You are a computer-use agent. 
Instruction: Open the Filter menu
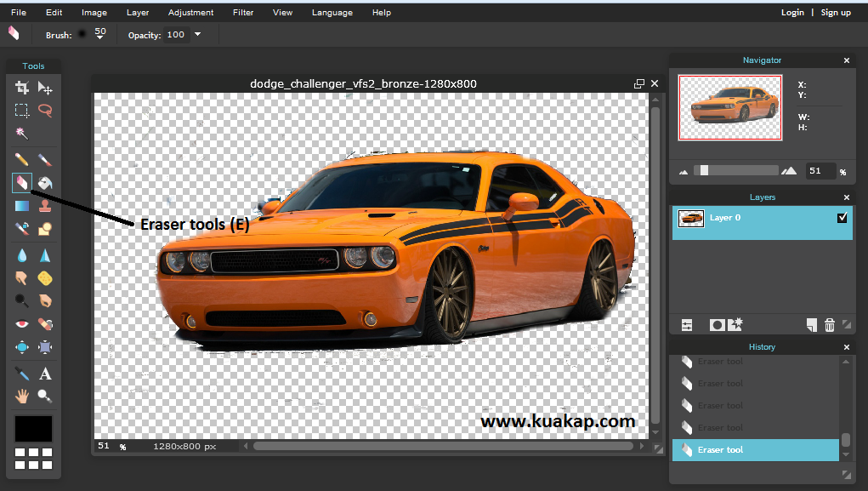click(243, 12)
